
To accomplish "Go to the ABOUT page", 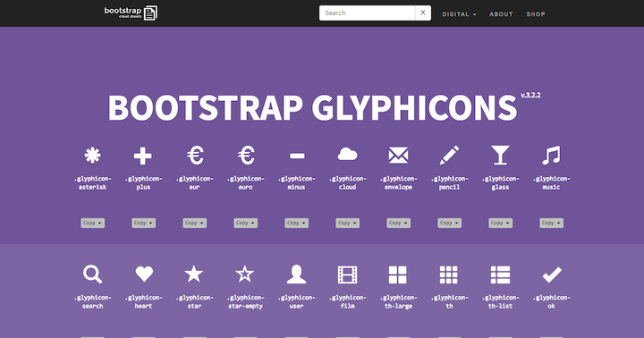I will pos(501,14).
